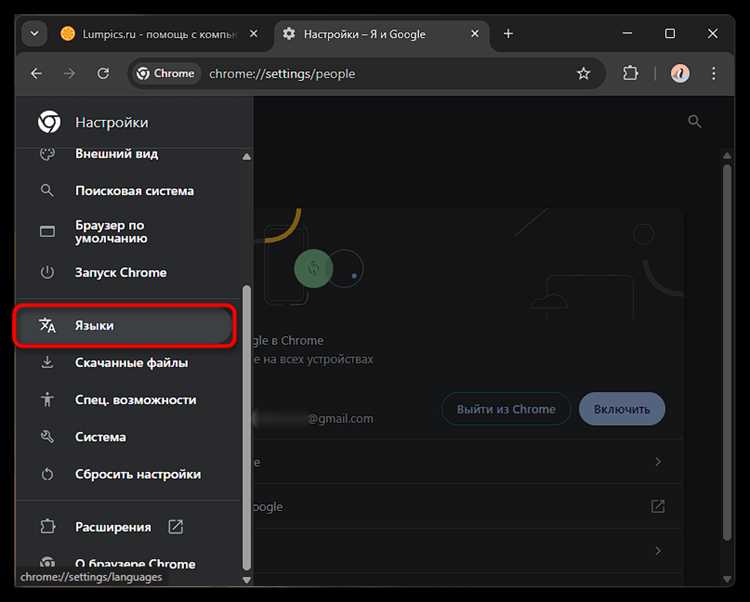The image size is (750, 602).
Task: Click the sidebar scrollbar thumb
Action: coord(247,427)
